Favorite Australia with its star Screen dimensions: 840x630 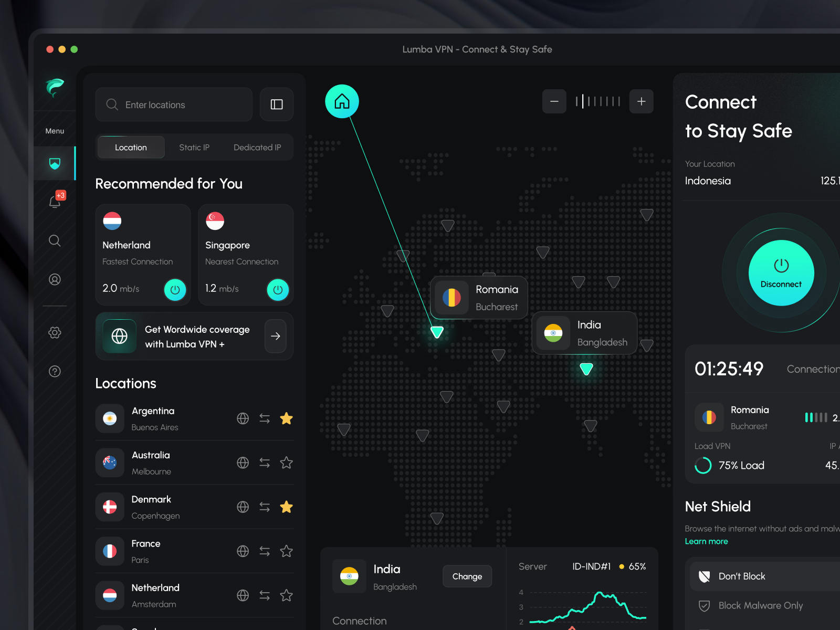(x=286, y=463)
